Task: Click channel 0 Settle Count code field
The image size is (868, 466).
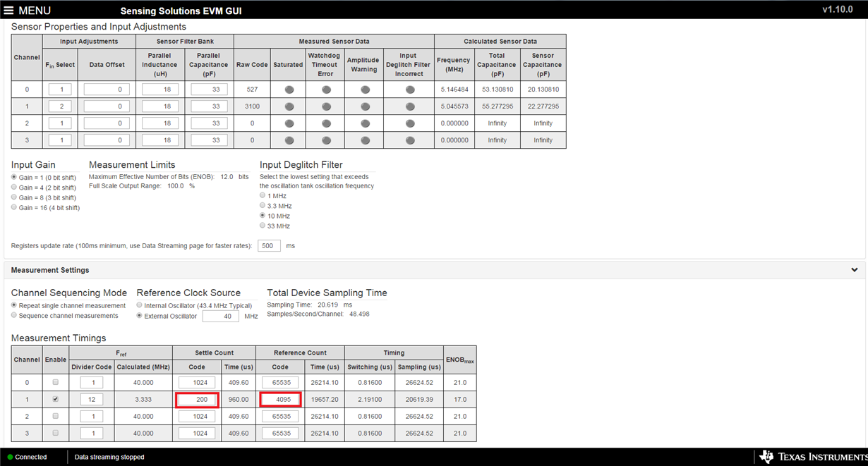Action: pyautogui.click(x=197, y=382)
